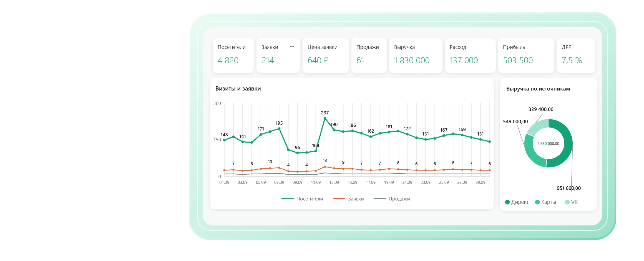
Task: Click the peak data point labeled 237
Action: [x=325, y=118]
